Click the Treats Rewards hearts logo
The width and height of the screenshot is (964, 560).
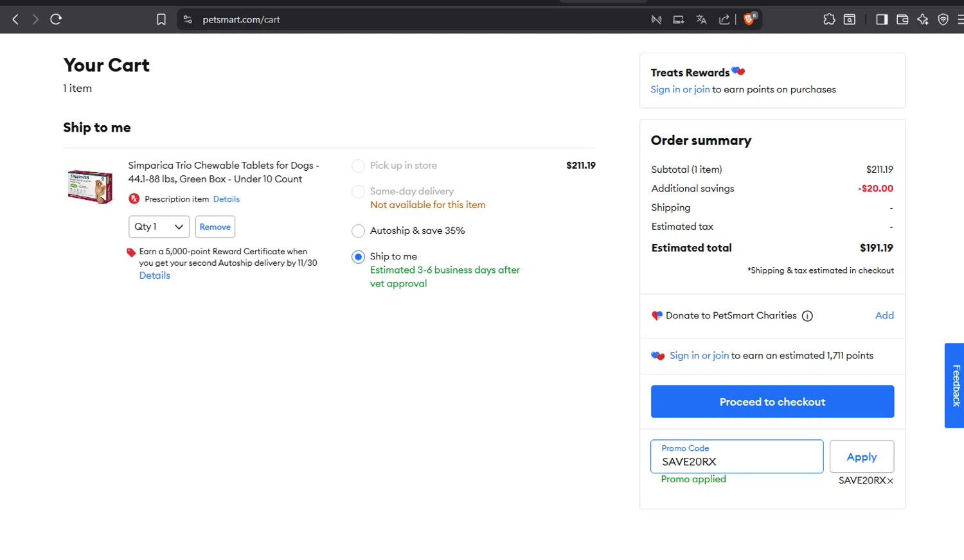(x=738, y=71)
